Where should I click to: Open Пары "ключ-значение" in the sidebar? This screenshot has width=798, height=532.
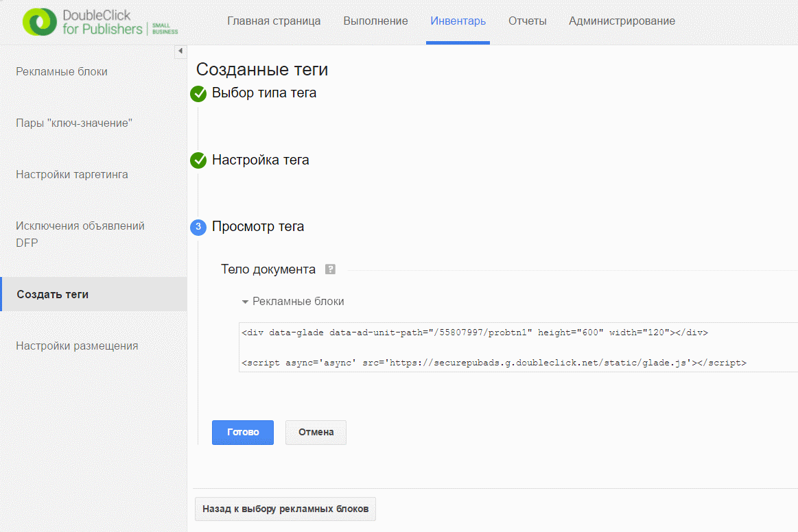coord(74,123)
